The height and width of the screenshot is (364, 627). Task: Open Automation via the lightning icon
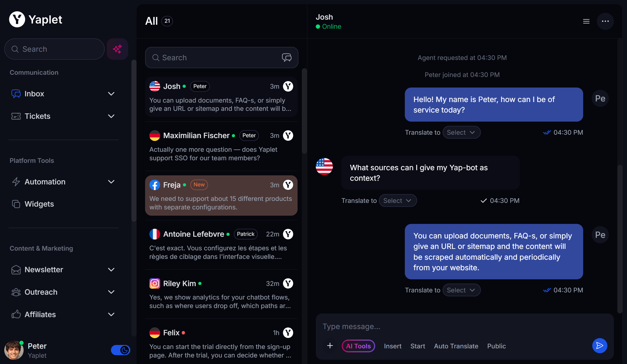[16, 182]
